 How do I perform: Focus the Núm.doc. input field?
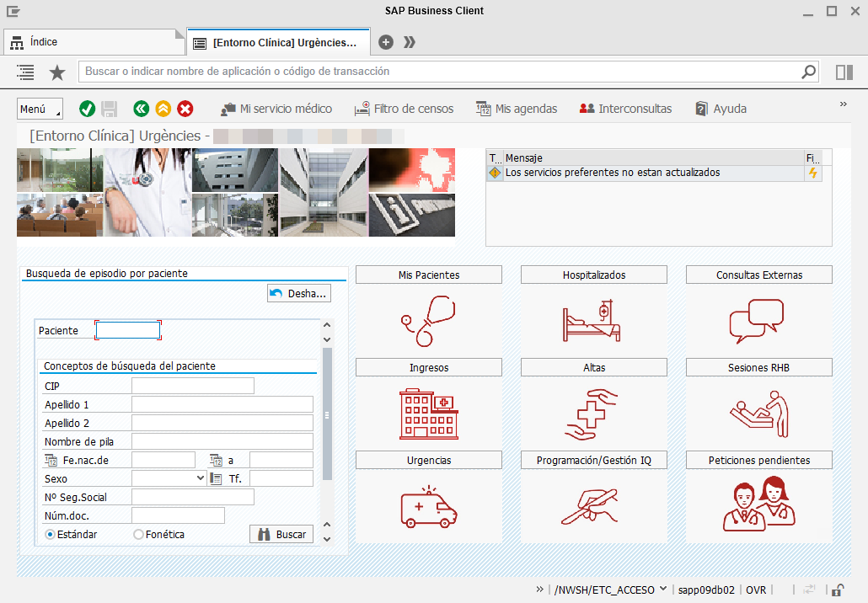179,515
